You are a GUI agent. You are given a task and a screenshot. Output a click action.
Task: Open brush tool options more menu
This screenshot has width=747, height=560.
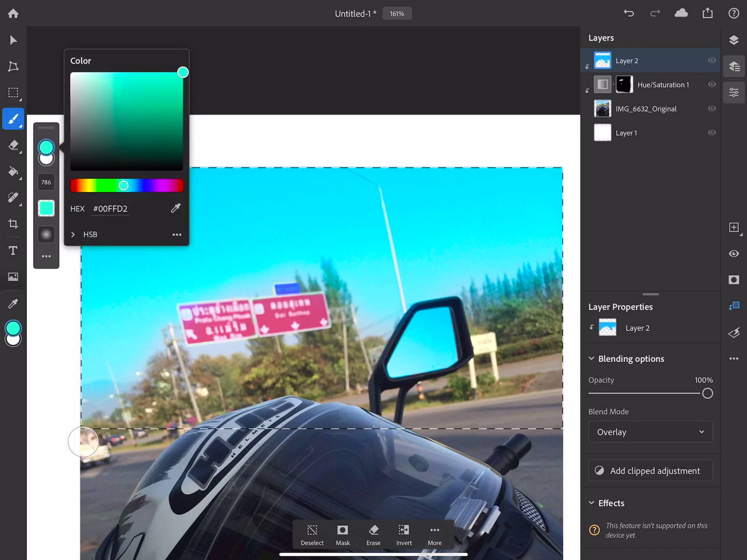46,256
